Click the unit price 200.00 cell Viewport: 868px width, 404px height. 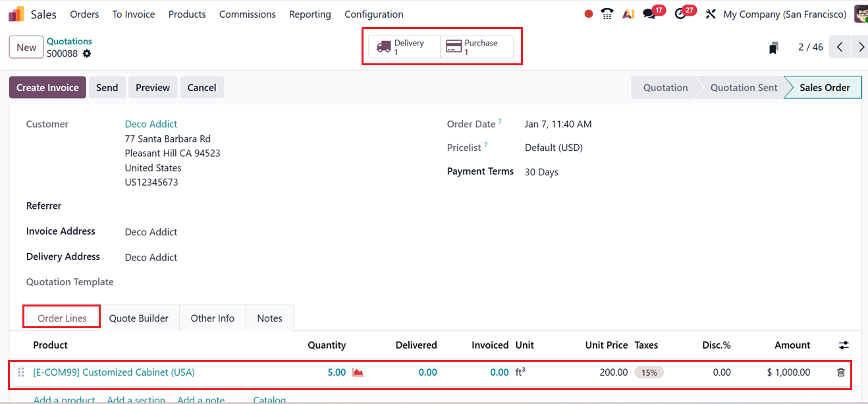(x=614, y=372)
